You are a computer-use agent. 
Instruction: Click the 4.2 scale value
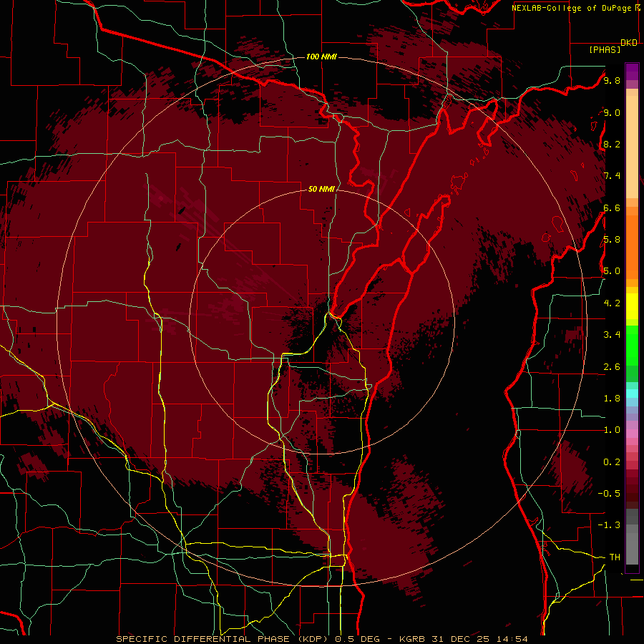tap(612, 303)
